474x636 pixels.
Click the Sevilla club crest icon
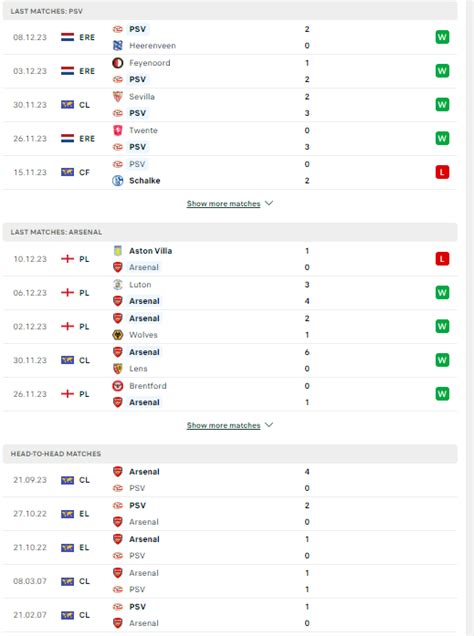point(118,97)
